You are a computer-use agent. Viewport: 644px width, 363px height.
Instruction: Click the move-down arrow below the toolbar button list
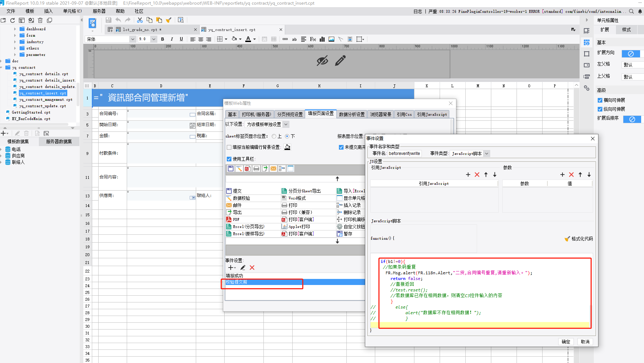337,241
